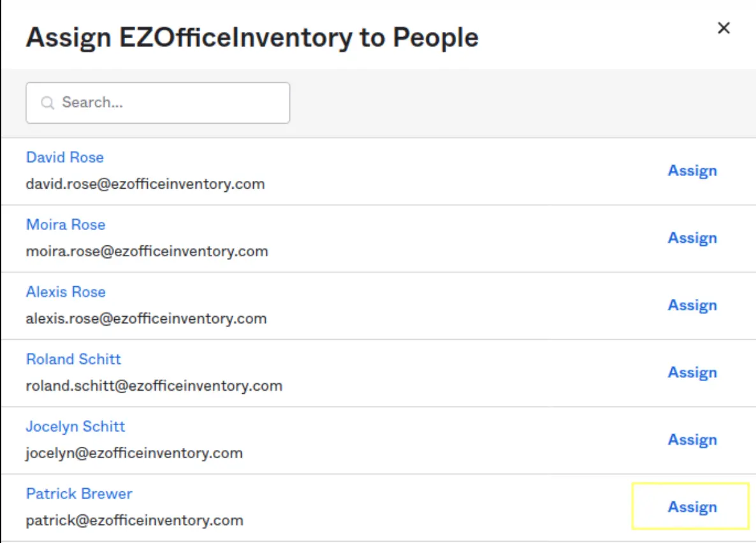Click the alexis.rose@ezofficeinventory.com email text
Screen dimensions: 756x543
tap(146, 319)
